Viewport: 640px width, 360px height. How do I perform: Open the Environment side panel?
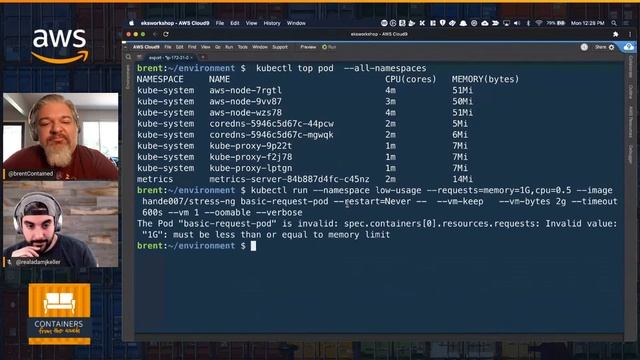point(128,76)
